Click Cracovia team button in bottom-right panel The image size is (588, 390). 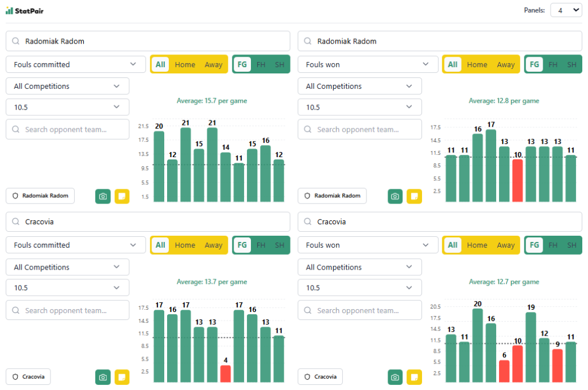tap(320, 377)
